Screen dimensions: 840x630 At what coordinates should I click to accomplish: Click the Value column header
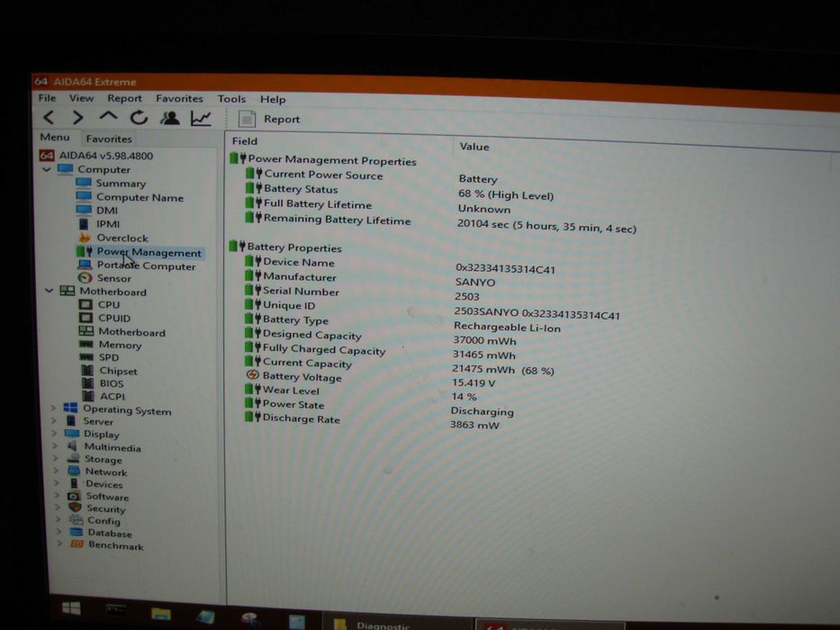click(x=474, y=146)
